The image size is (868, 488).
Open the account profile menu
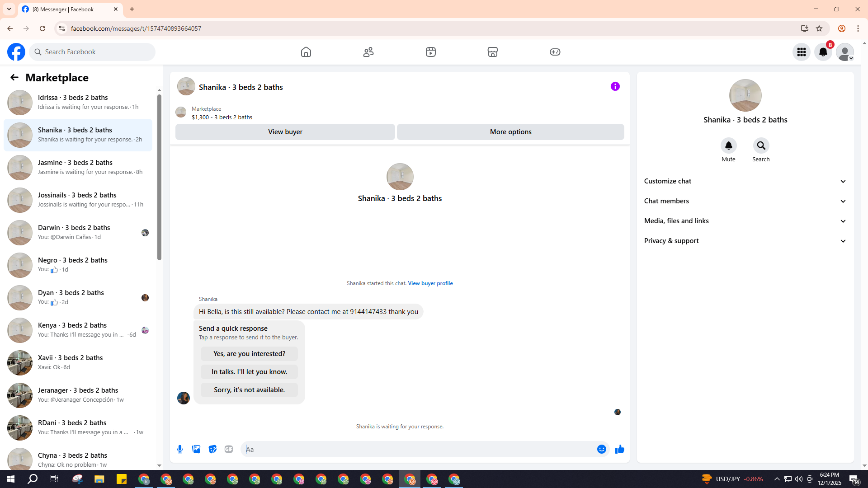tap(845, 52)
